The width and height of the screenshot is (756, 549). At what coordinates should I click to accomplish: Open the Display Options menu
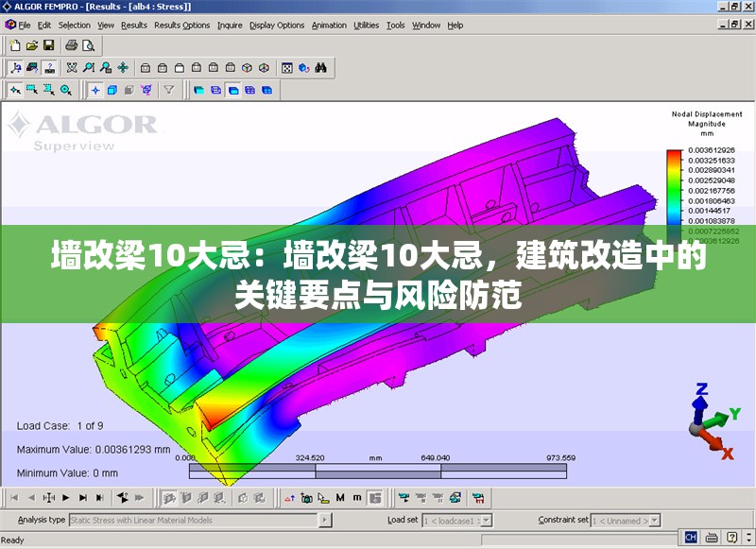[x=277, y=26]
